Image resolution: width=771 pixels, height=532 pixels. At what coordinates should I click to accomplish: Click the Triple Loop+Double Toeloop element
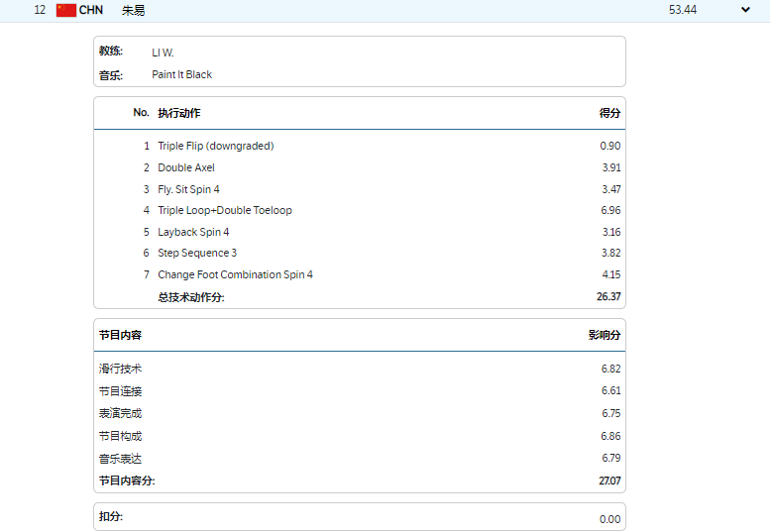[x=225, y=210]
